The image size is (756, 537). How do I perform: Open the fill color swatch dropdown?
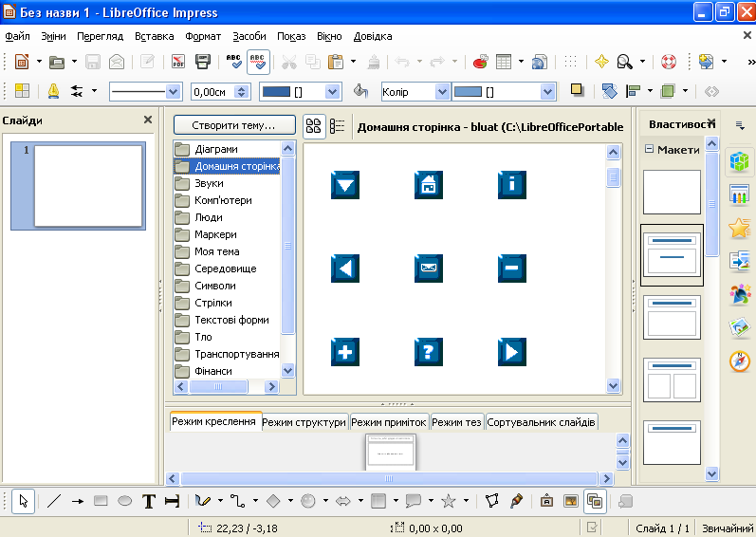click(x=547, y=92)
